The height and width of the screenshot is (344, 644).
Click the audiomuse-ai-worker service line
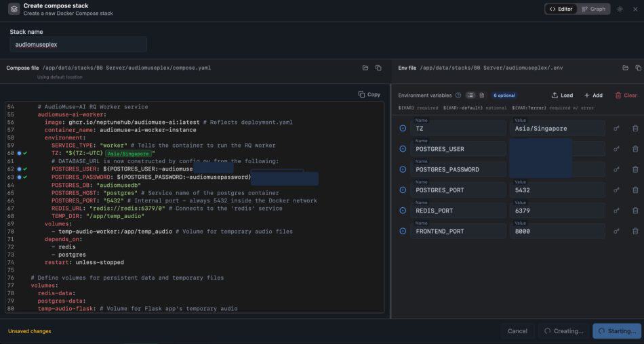(72, 114)
